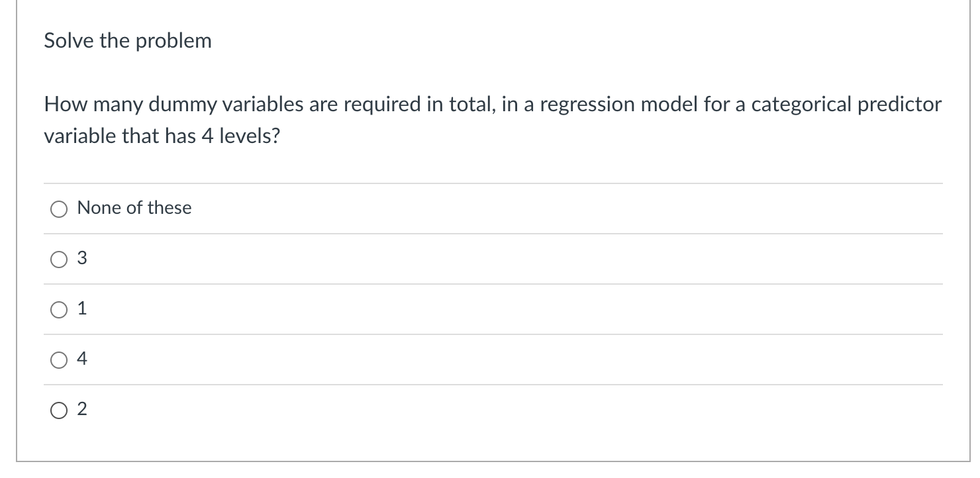980x478 pixels.
Task: Select the radio button for answer 4
Action: point(58,359)
